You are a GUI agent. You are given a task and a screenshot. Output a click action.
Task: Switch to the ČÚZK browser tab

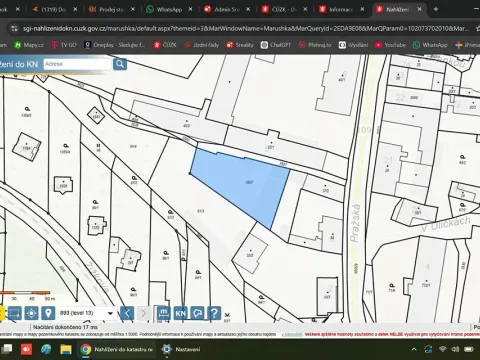(284, 9)
